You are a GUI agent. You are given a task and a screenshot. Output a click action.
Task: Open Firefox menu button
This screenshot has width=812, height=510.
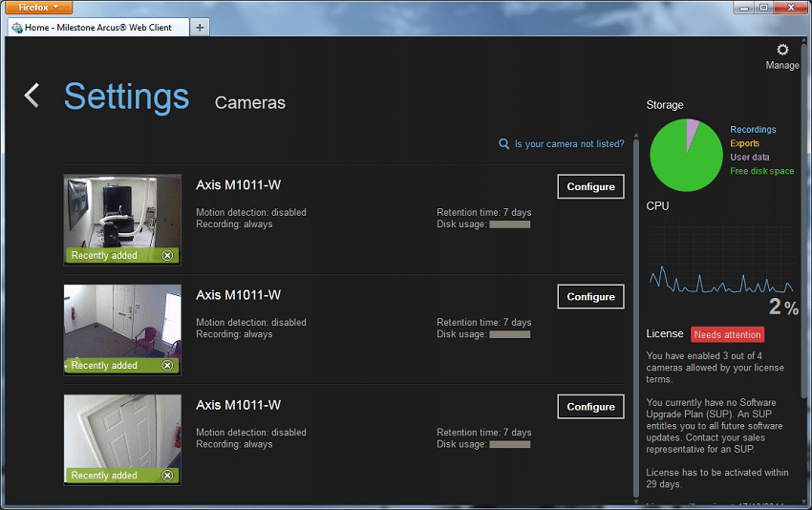click(39, 8)
